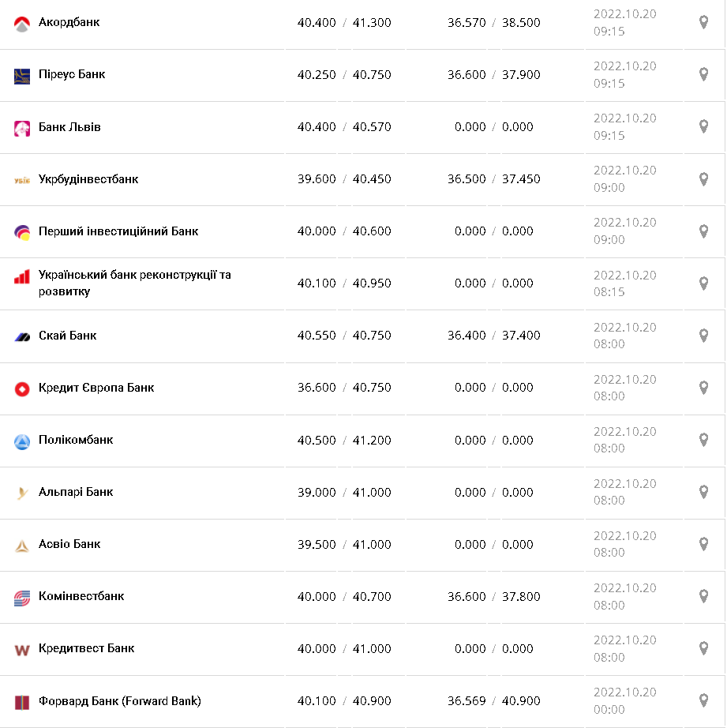Click the Піреус Банк logo icon
Image resolution: width=727 pixels, height=728 pixels.
[x=22, y=76]
